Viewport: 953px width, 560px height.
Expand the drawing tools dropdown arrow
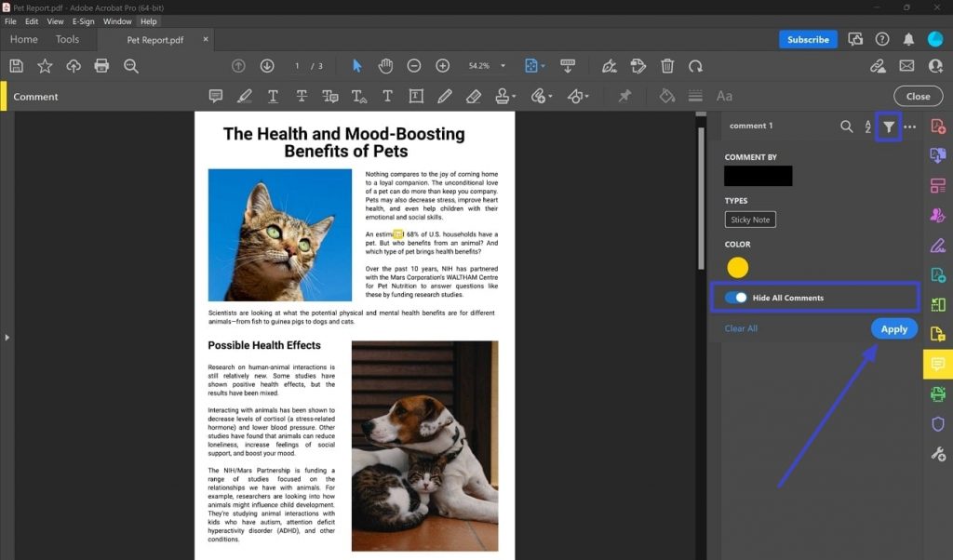point(586,96)
